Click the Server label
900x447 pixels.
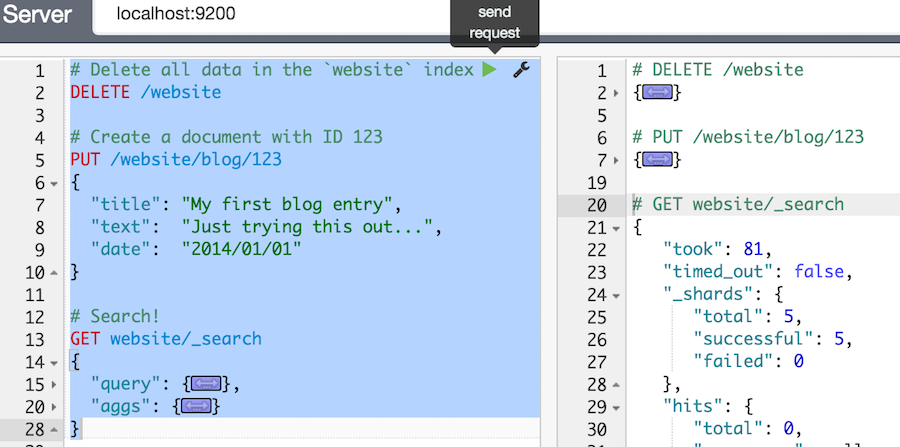click(37, 14)
